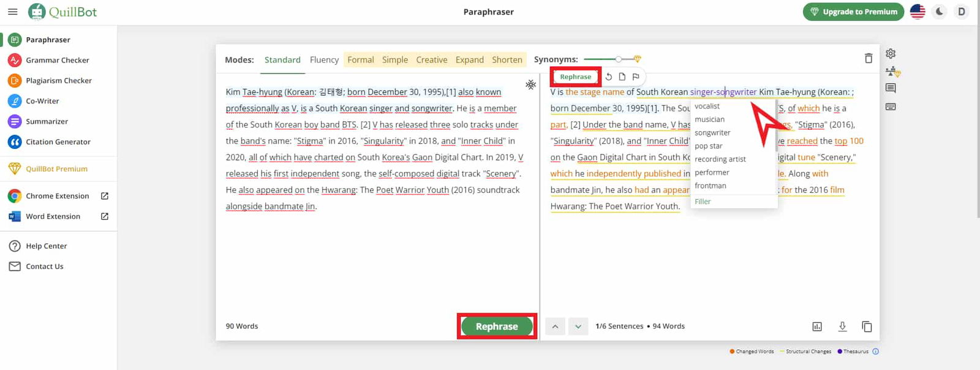Viewport: 980px width, 370px height.
Task: Undo sentence change with the undo icon
Action: pyautogui.click(x=608, y=77)
